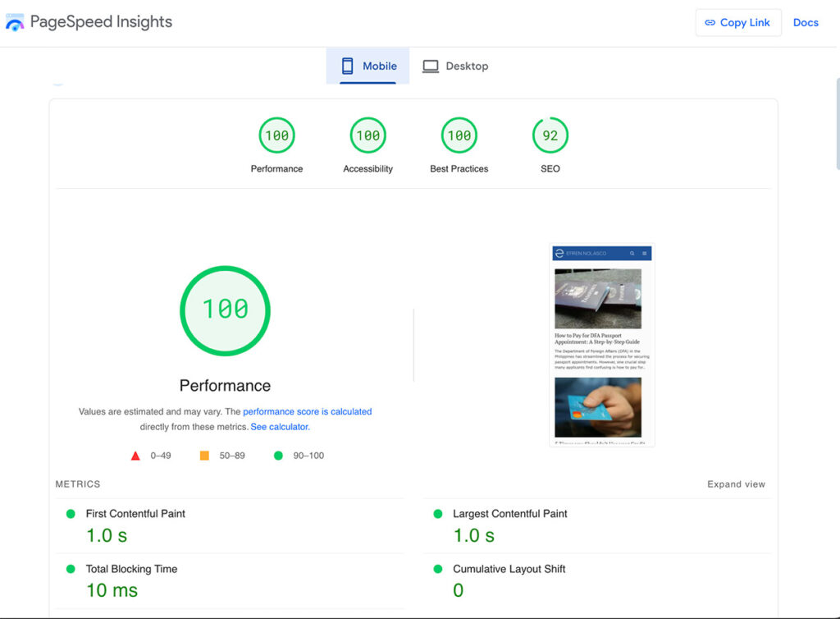Switch to the Desktop tab
840x619 pixels.
[x=456, y=66]
